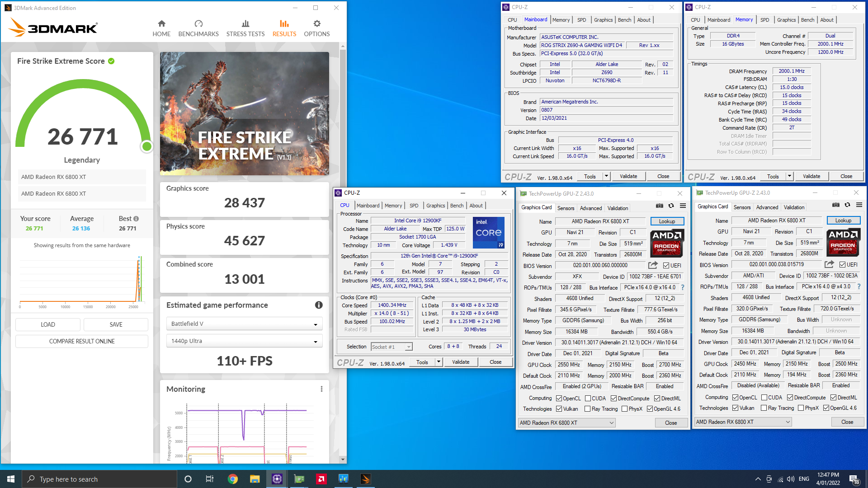The width and height of the screenshot is (868, 488).
Task: Toggle PhysX checkbox in right GPU-Z window
Action: [801, 408]
